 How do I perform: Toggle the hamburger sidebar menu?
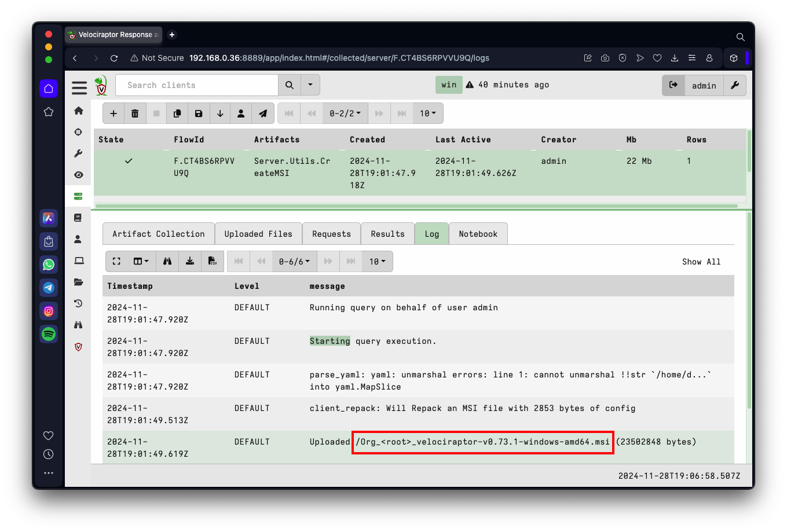click(x=79, y=87)
